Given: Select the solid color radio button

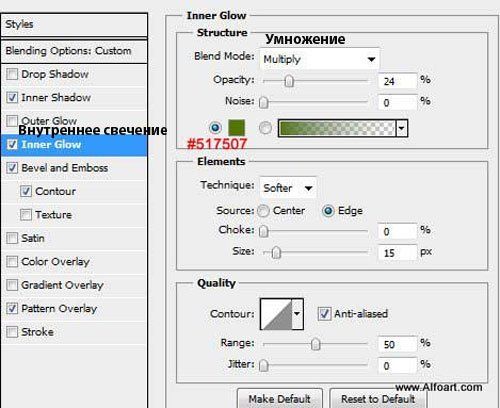Looking at the screenshot, I should pos(215,128).
